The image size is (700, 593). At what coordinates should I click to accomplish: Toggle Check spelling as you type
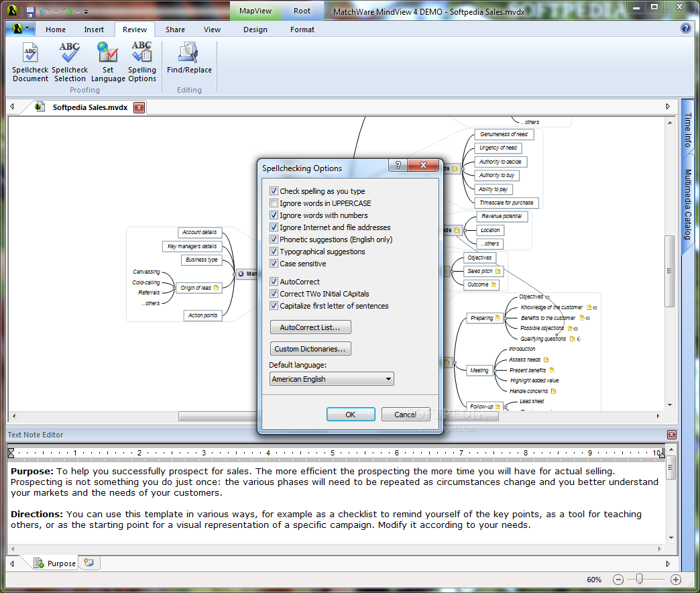point(274,191)
